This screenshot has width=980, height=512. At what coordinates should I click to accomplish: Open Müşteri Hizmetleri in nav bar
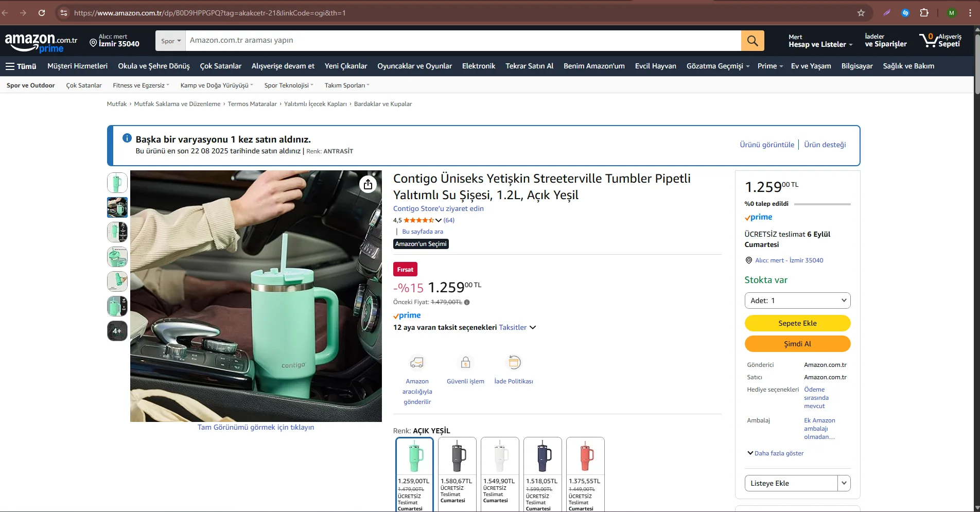[x=77, y=66]
